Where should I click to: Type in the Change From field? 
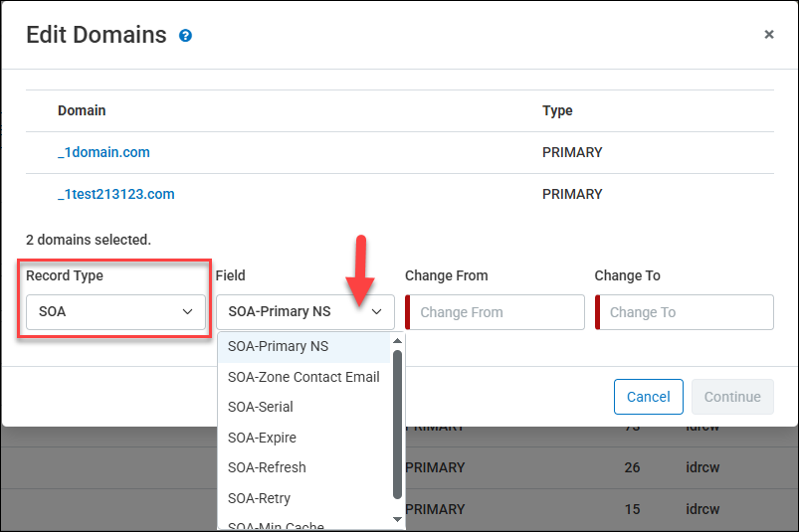tap(496, 312)
